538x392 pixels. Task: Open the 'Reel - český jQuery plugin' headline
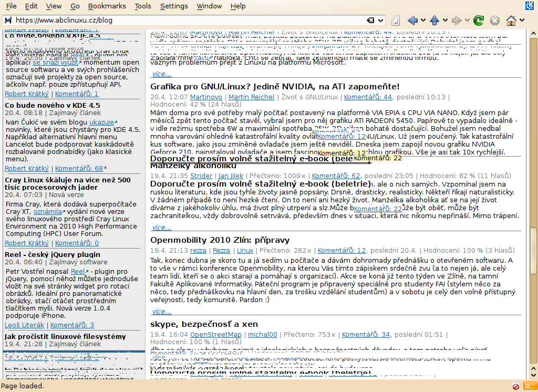click(53, 254)
